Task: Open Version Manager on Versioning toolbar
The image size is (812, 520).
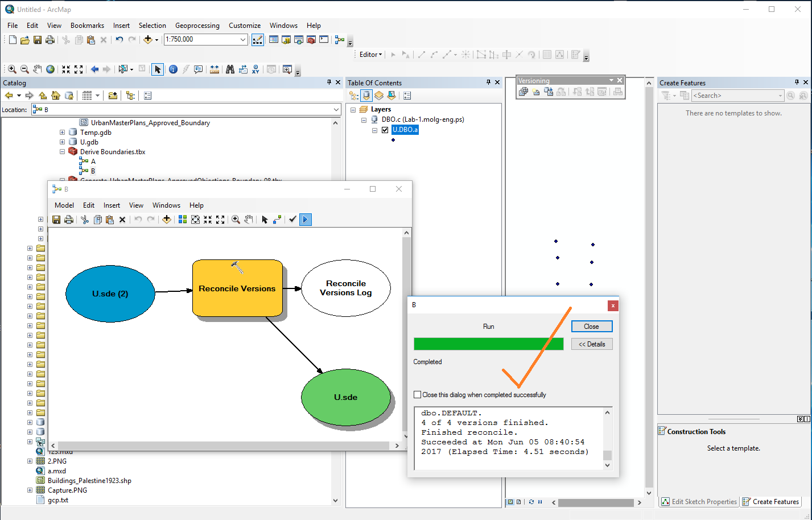Action: click(x=524, y=92)
